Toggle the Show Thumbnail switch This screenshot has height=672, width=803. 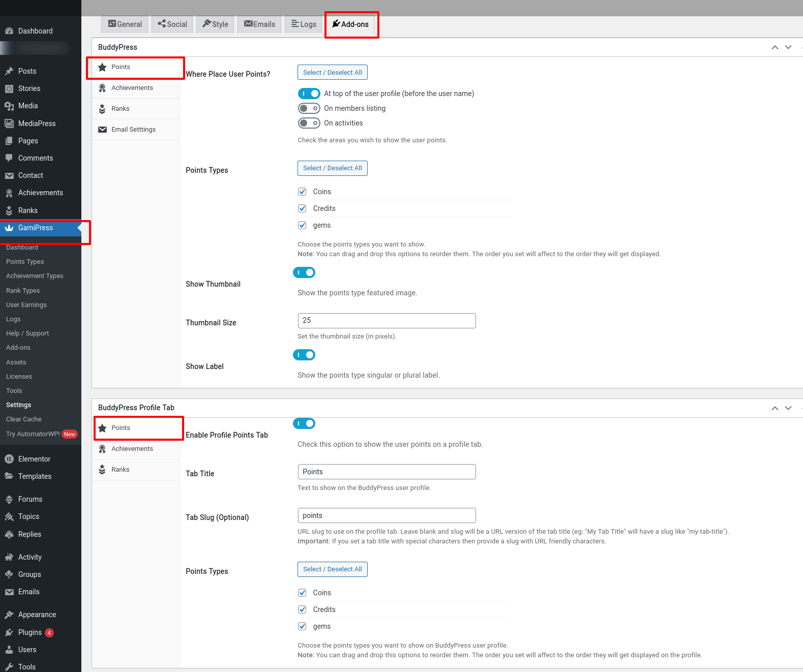[x=304, y=272]
